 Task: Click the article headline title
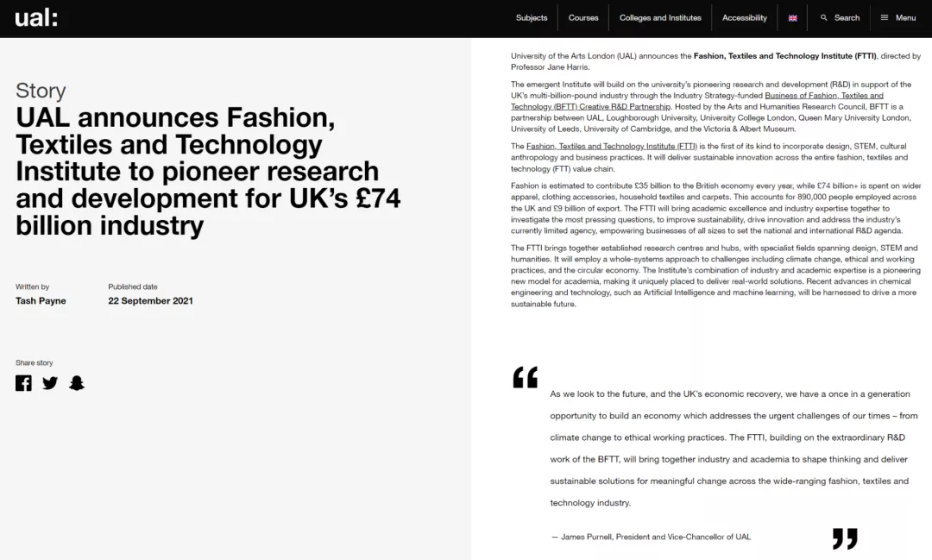point(208,171)
